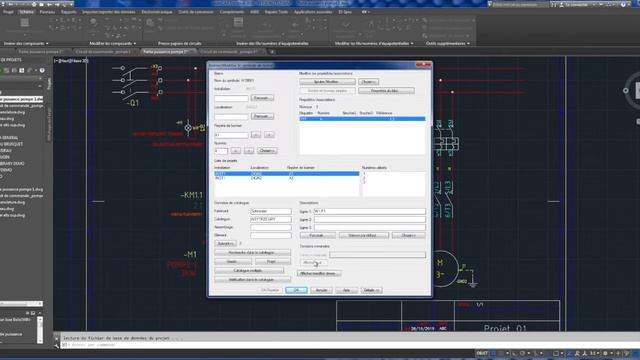Click the Repère de bornier input field
Screen dimensions: 640x360
(231, 135)
